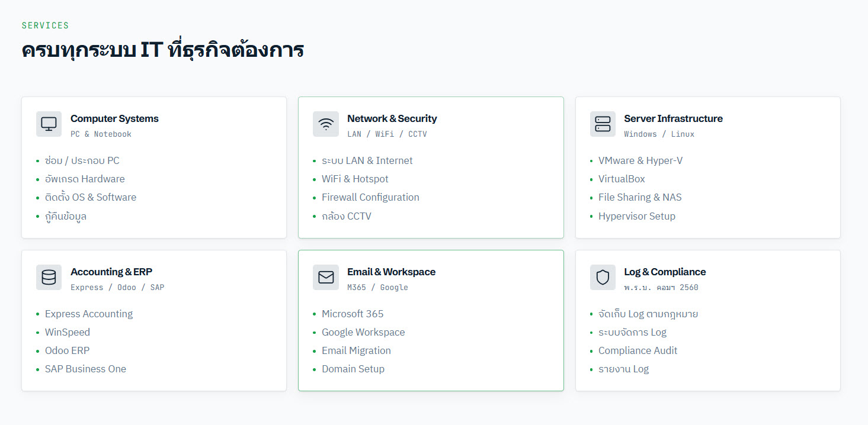
Task: Click the Email Migration item
Action: (x=356, y=350)
